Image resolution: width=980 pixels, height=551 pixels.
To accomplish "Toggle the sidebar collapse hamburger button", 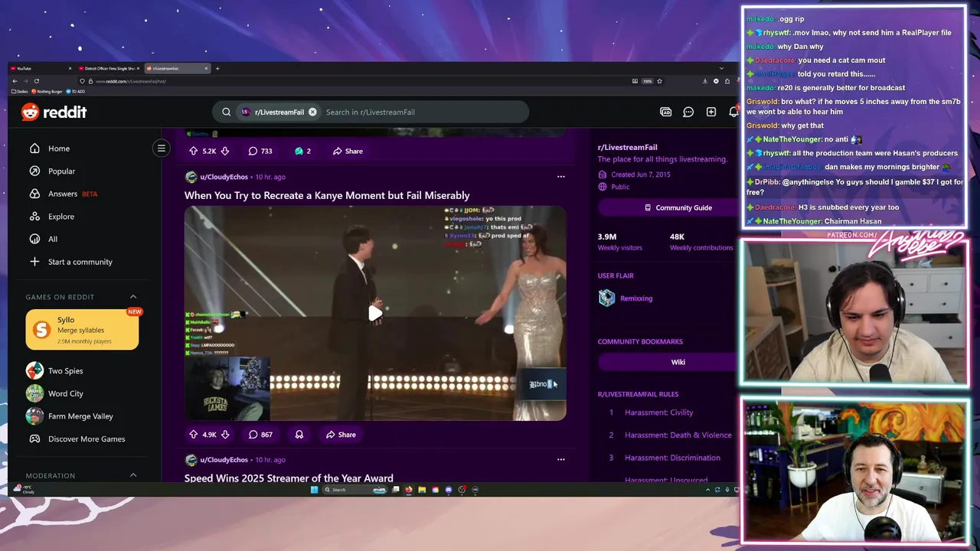I will pyautogui.click(x=161, y=148).
